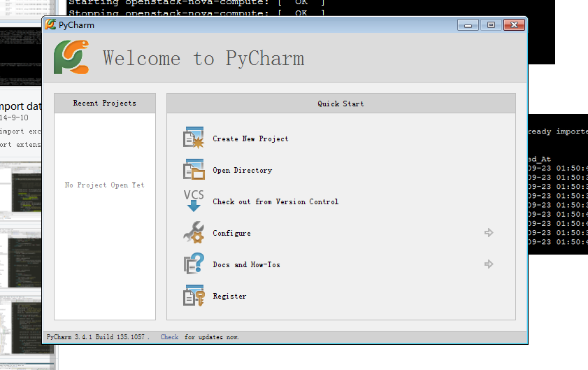Click the small PyCharm icon in the title bar
Viewport: 588px width, 370px height.
(x=50, y=24)
